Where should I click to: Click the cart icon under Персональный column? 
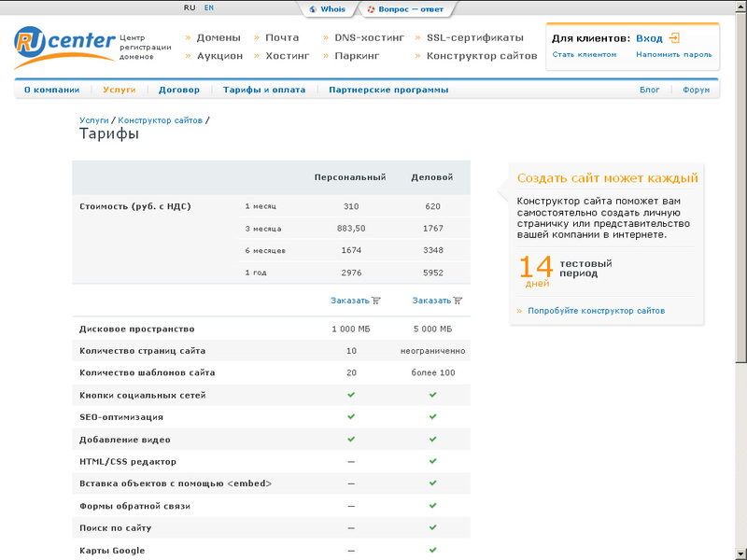click(376, 301)
